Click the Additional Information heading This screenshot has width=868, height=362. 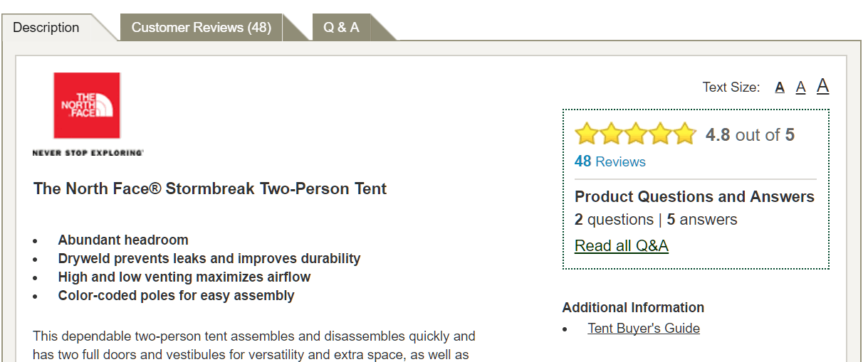633,308
